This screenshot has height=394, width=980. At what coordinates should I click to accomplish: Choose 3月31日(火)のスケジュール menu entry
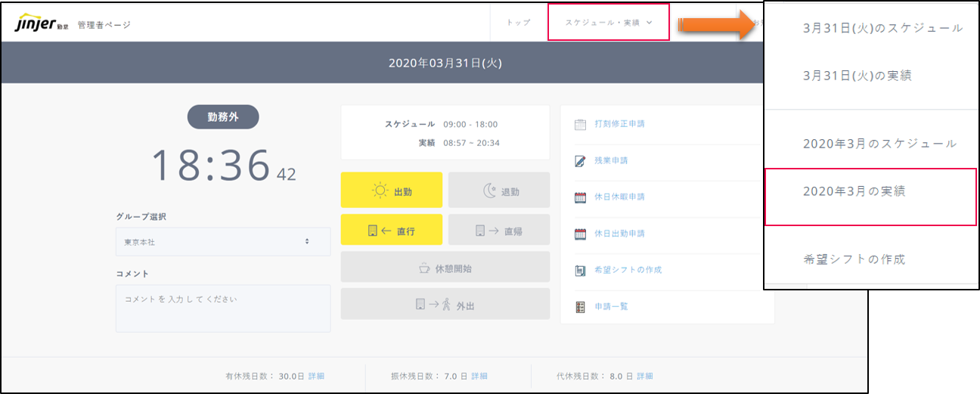pos(882,28)
